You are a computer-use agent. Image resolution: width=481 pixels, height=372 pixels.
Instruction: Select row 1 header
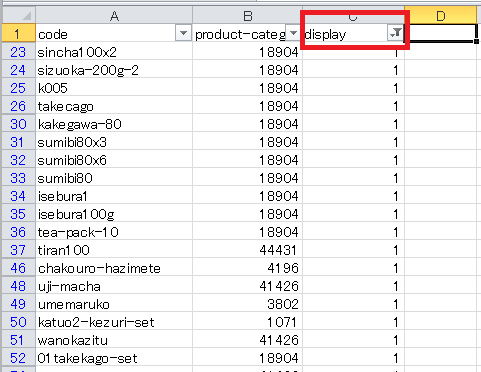(x=18, y=33)
